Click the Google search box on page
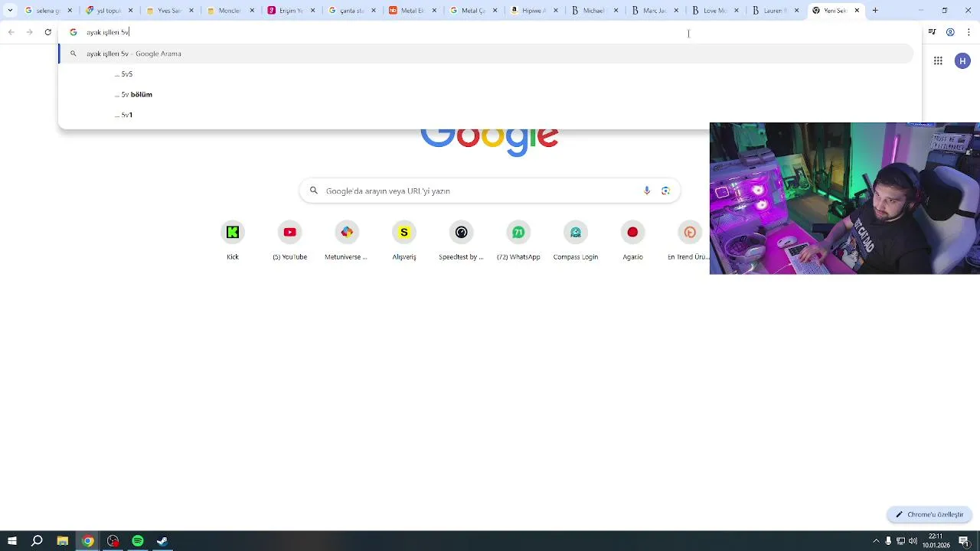This screenshot has width=980, height=551. coord(490,191)
